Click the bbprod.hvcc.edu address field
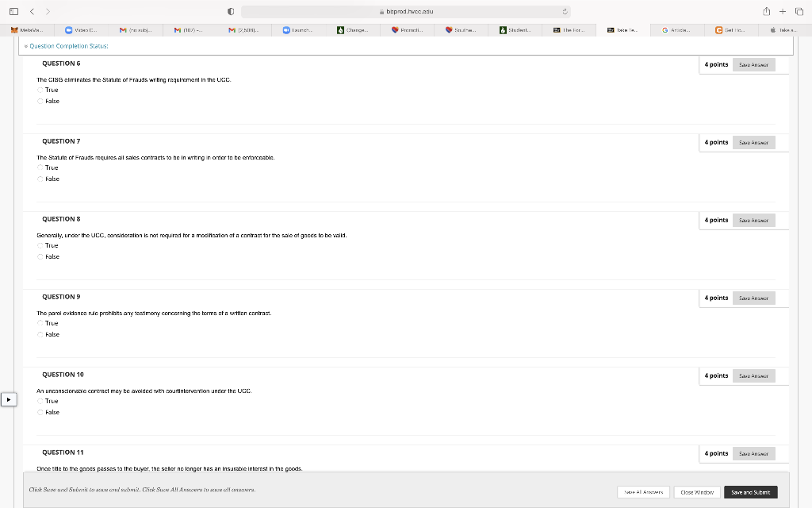Image resolution: width=812 pixels, height=508 pixels. point(406,11)
